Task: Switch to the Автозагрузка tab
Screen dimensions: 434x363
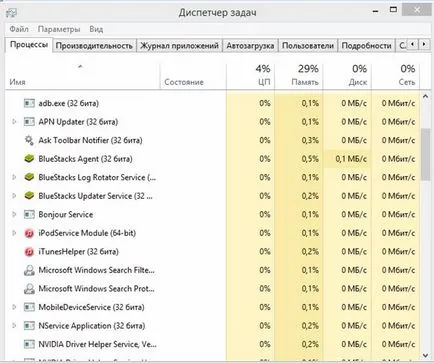Action: 250,46
